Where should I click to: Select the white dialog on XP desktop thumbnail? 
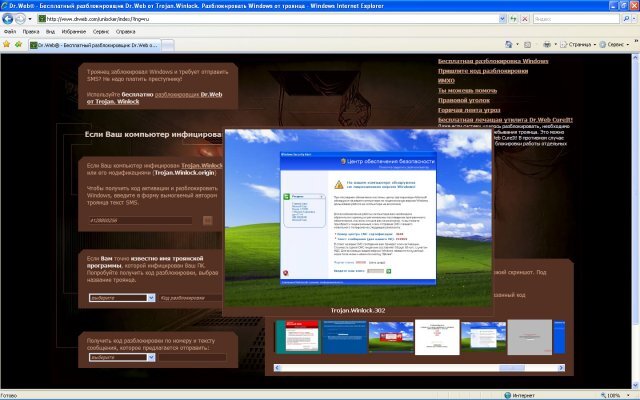[x=483, y=337]
